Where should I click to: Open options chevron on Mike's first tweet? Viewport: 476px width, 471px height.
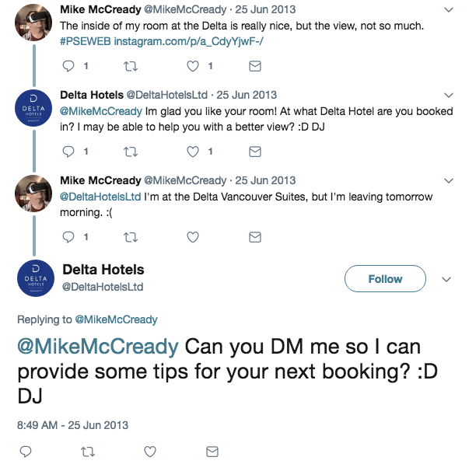448,9
